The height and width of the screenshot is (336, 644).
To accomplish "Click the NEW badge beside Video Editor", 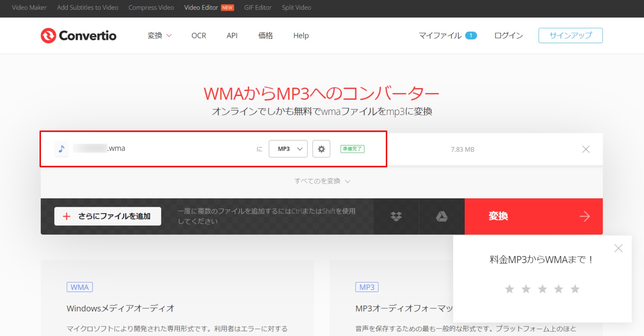I will tap(228, 8).
